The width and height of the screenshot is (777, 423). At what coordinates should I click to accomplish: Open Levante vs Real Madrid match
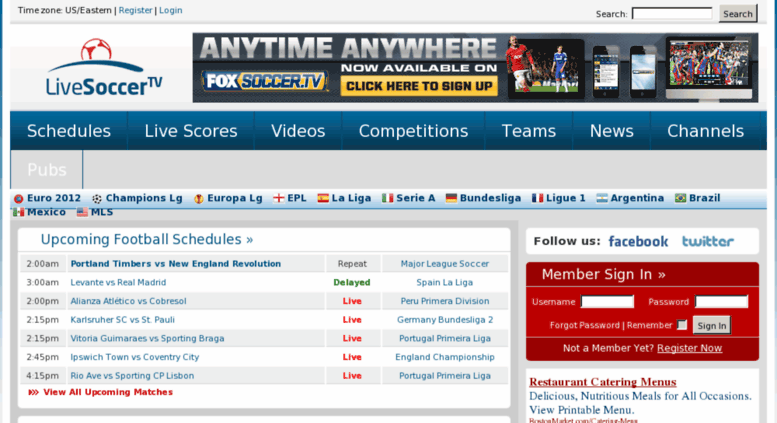118,282
